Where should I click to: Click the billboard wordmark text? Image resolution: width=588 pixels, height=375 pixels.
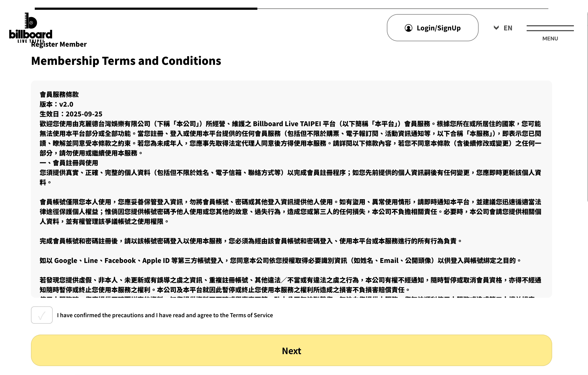pyautogui.click(x=30, y=34)
